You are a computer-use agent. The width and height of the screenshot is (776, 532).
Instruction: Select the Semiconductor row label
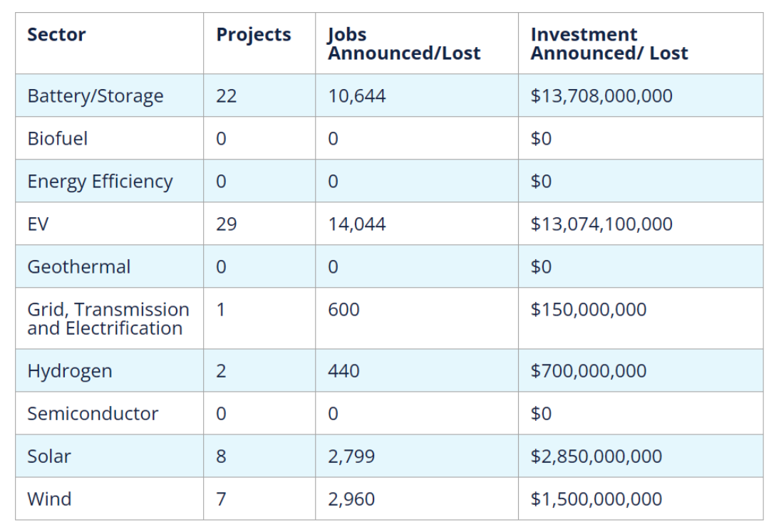click(x=93, y=414)
